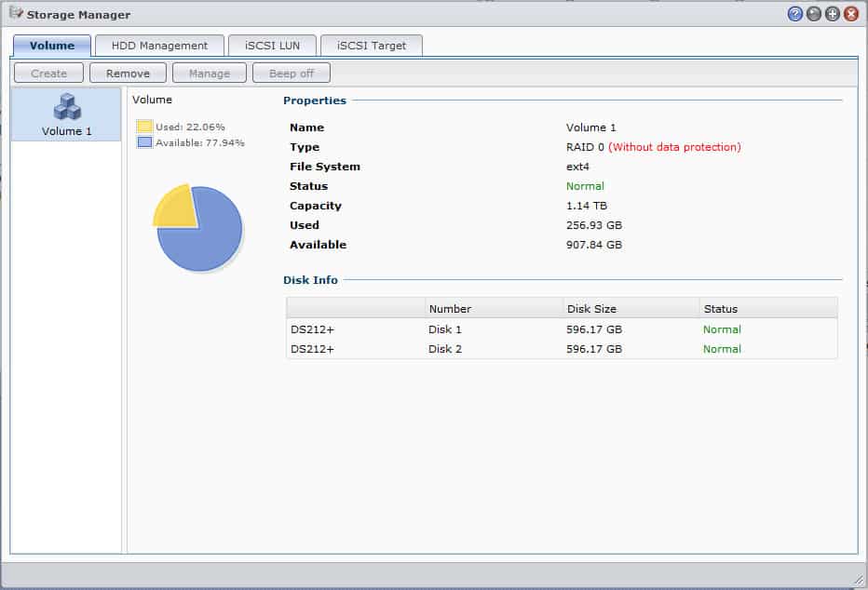Click the 'Available: 77.94%' legend text

pyautogui.click(x=200, y=142)
